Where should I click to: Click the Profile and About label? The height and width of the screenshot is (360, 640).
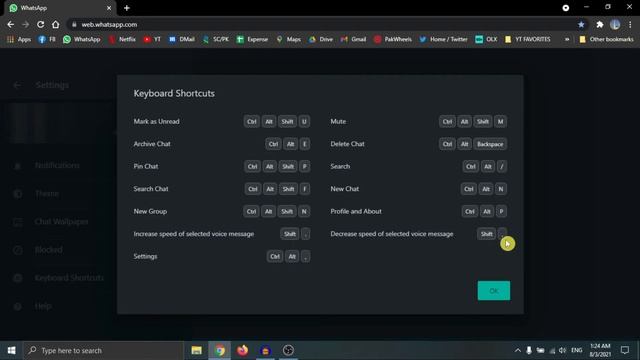[356, 211]
